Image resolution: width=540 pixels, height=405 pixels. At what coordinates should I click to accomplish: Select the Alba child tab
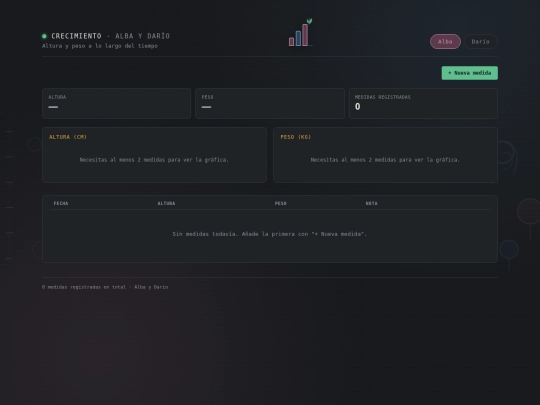(445, 42)
